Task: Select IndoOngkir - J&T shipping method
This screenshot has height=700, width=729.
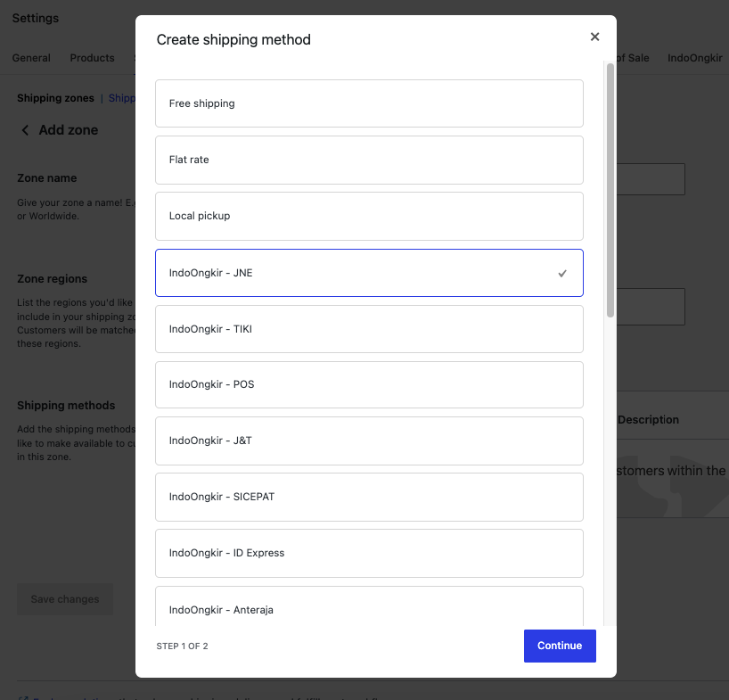Action: pos(369,441)
